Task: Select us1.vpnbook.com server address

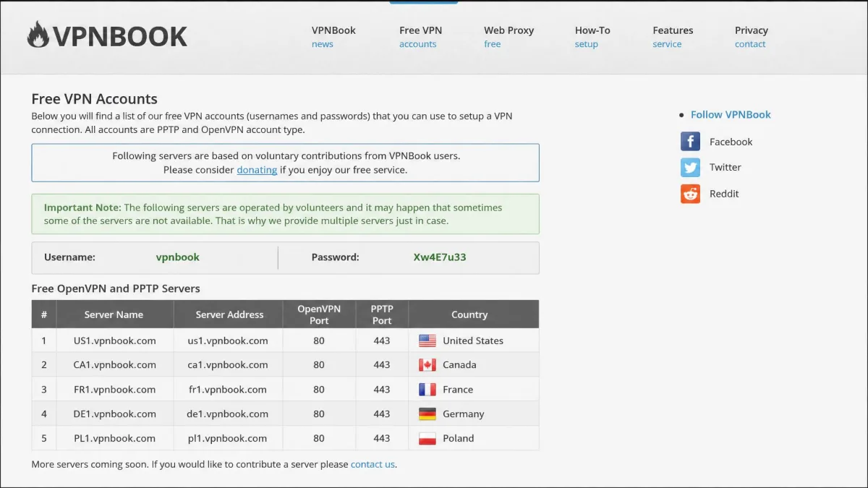Action: tap(228, 341)
